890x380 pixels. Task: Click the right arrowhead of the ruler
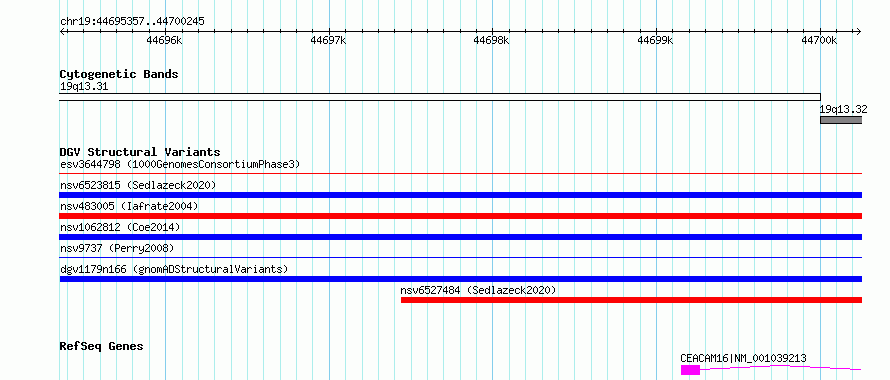[x=859, y=32]
